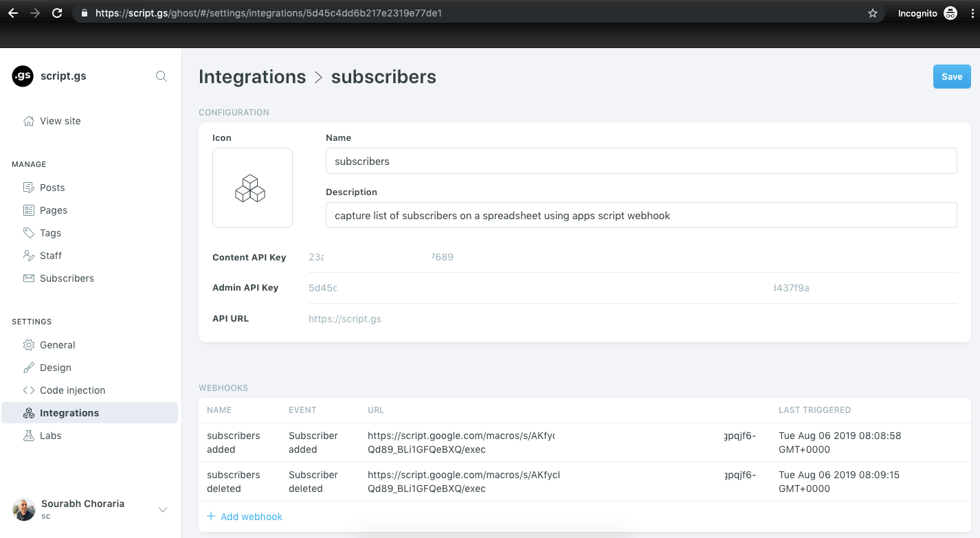The height and width of the screenshot is (538, 980).
Task: Click the padlock site security icon
Action: (x=85, y=13)
